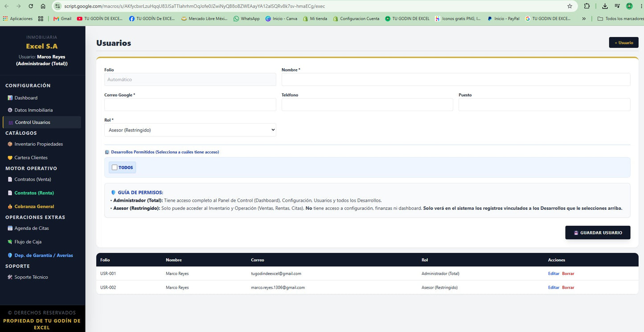Open the Mercado Libre México bookmark
644x332 pixels.
[x=205, y=19]
